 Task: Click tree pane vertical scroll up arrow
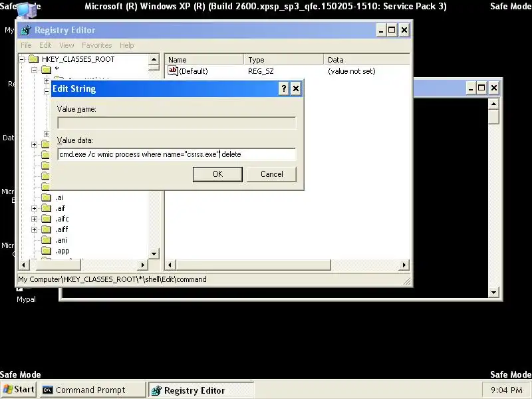[x=154, y=59]
